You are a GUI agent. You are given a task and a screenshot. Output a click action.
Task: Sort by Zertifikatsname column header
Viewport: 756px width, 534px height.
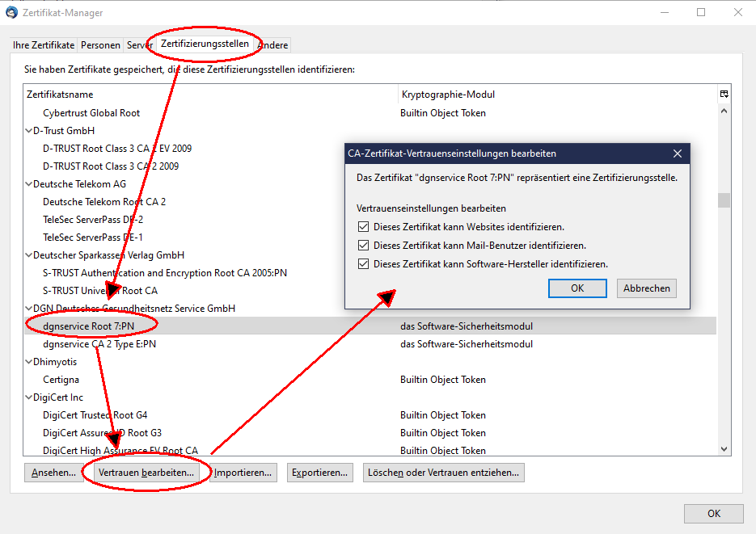211,95
